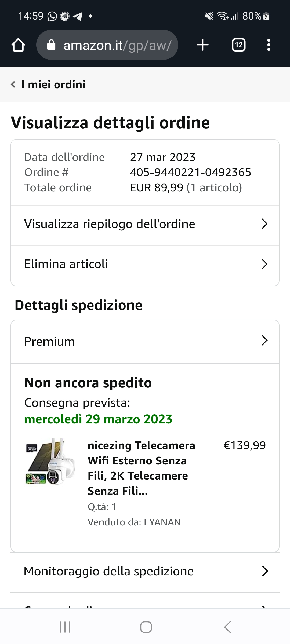Tap the lock icon in address bar
290x644 pixels.
[51, 45]
